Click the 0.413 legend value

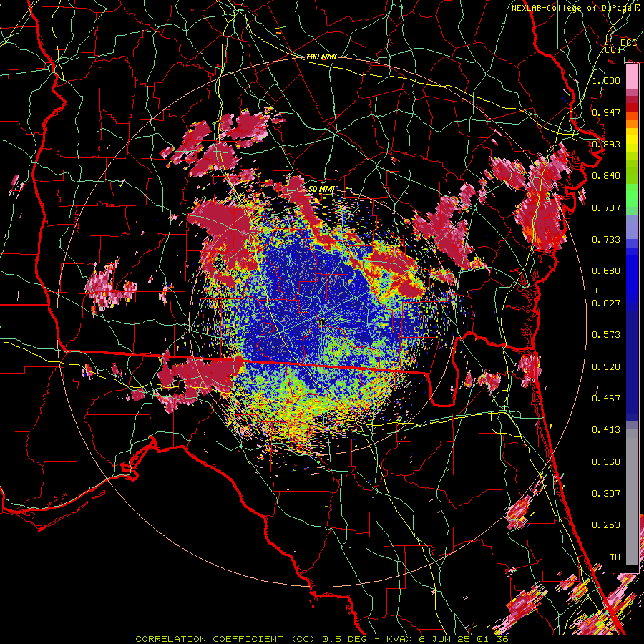tap(606, 430)
